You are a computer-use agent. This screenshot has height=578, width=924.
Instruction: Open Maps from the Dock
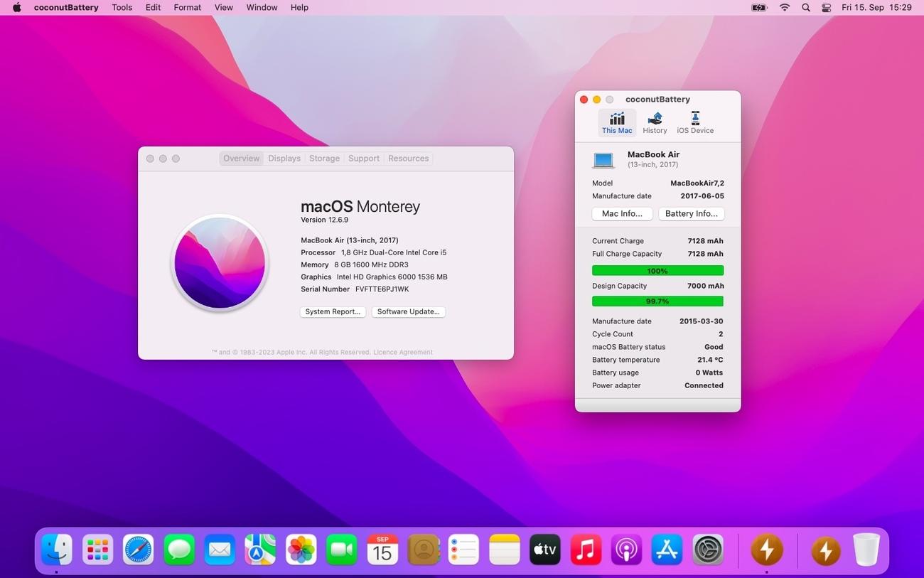coord(260,550)
